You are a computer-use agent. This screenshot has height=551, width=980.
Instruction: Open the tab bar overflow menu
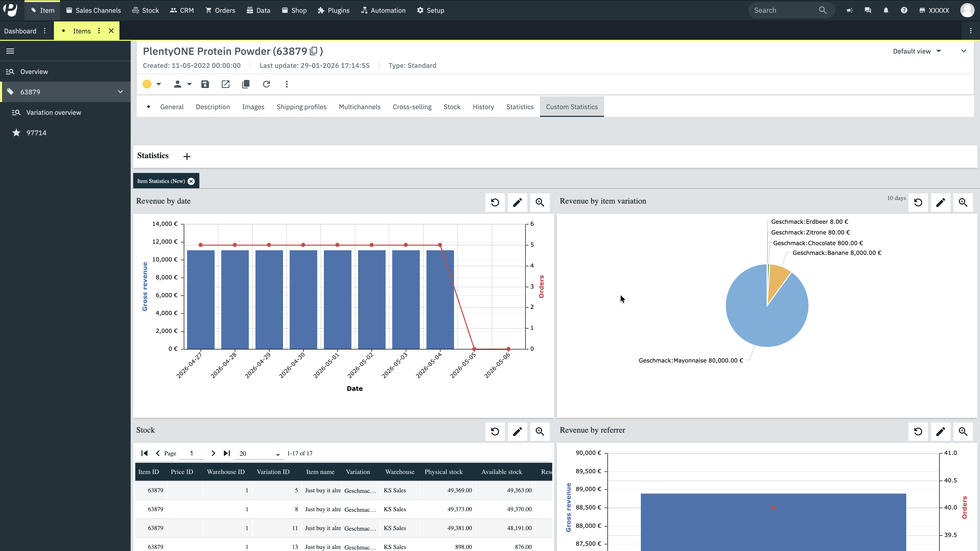(x=971, y=31)
